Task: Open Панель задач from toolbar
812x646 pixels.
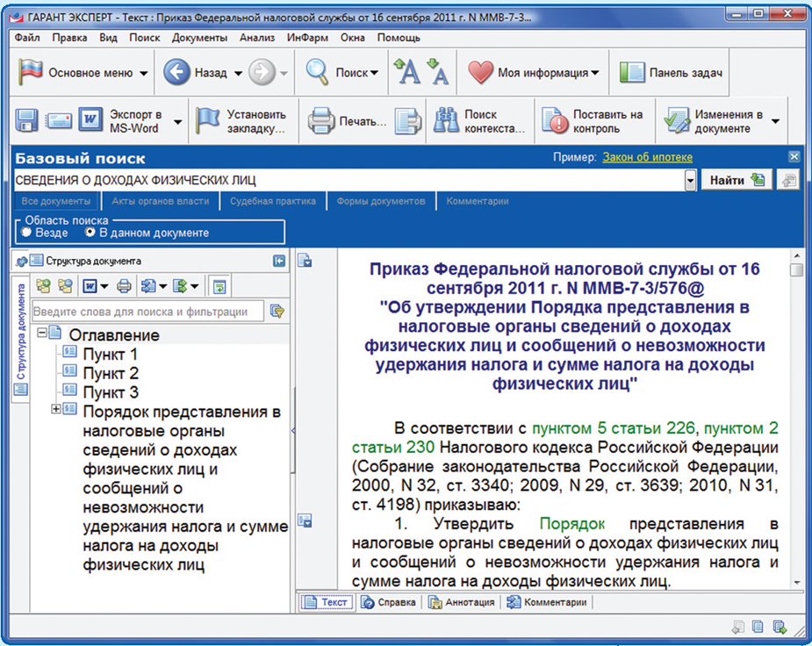Action: (672, 73)
